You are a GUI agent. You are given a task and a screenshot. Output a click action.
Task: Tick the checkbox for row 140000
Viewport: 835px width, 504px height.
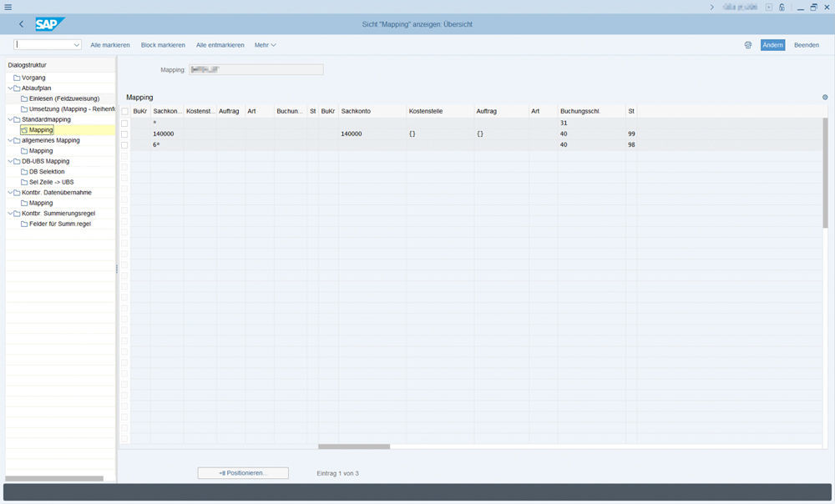124,134
